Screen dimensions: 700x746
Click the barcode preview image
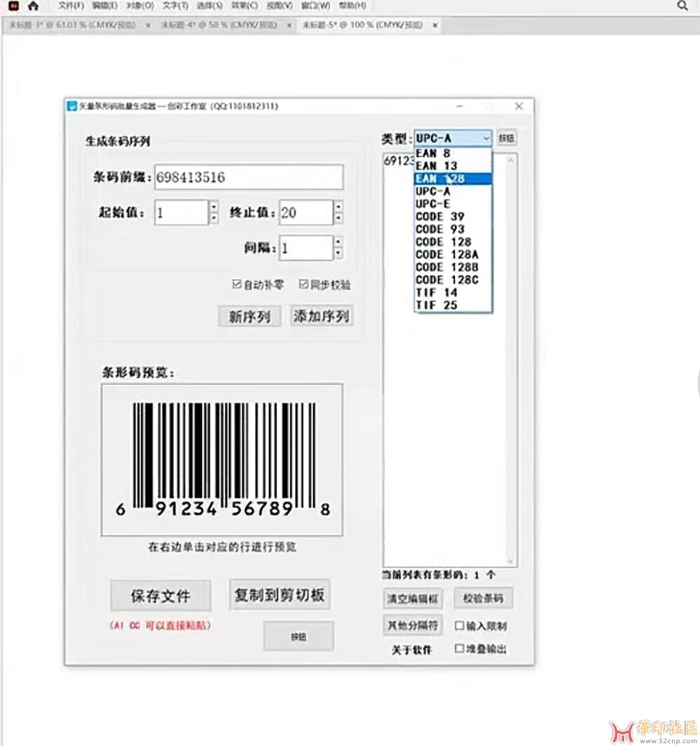click(222, 459)
